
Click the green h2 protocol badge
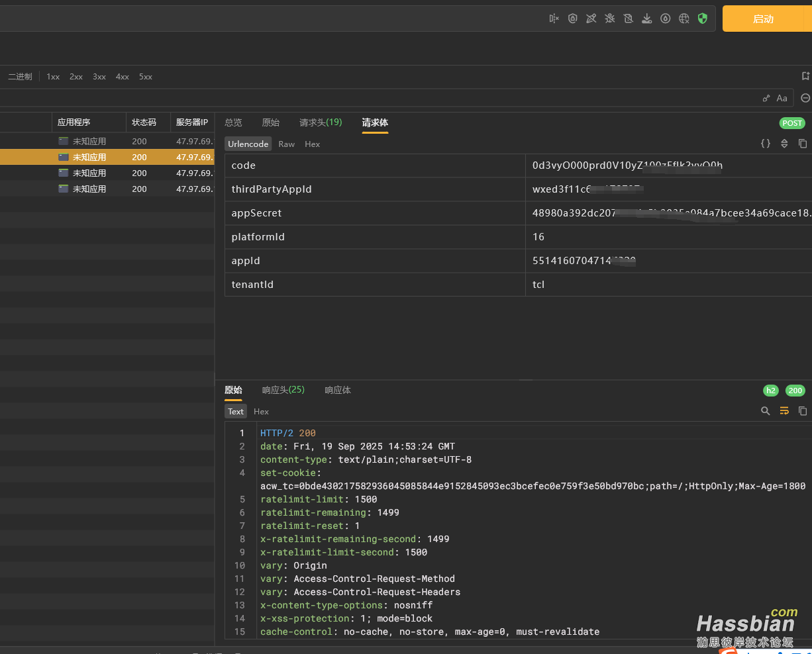771,391
